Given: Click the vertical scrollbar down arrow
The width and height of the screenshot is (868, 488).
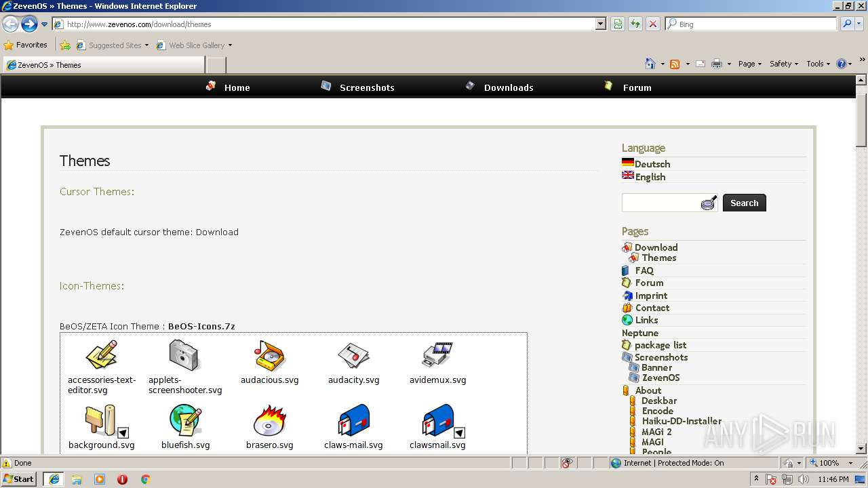Looking at the screenshot, I should pos(862,449).
